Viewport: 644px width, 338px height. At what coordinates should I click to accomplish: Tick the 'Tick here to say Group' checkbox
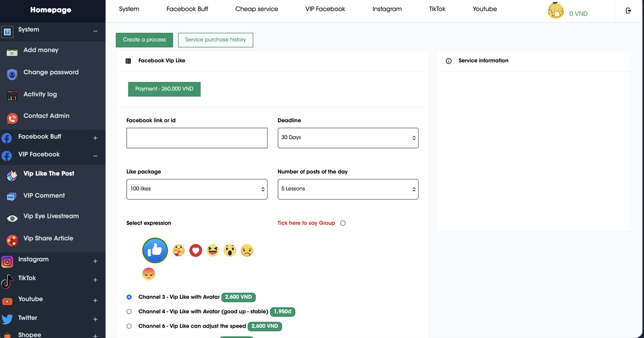tap(343, 223)
